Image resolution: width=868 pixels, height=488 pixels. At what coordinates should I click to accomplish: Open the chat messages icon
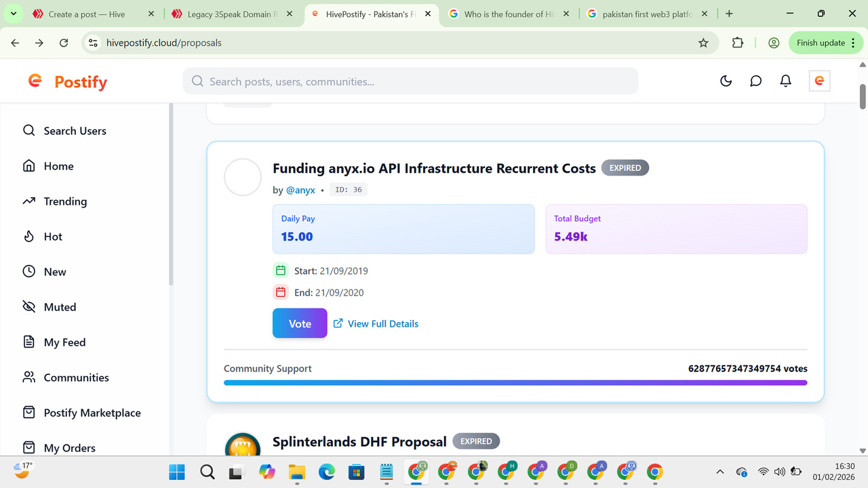point(755,81)
